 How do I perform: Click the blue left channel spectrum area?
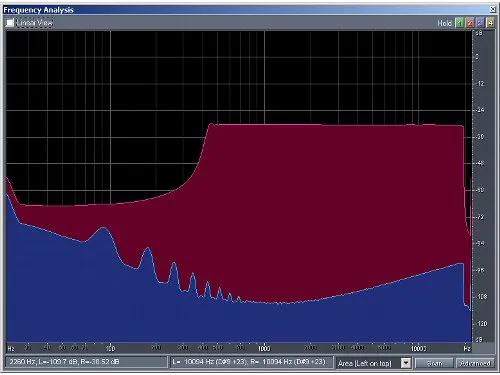(200, 323)
